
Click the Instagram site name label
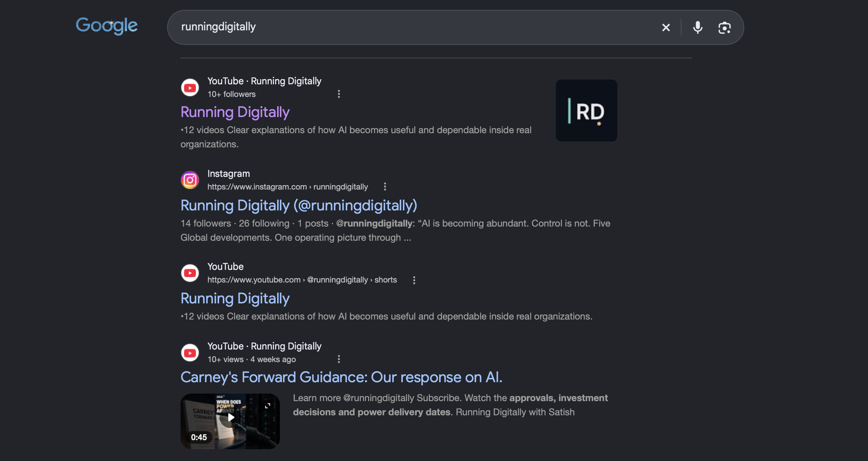click(x=229, y=174)
